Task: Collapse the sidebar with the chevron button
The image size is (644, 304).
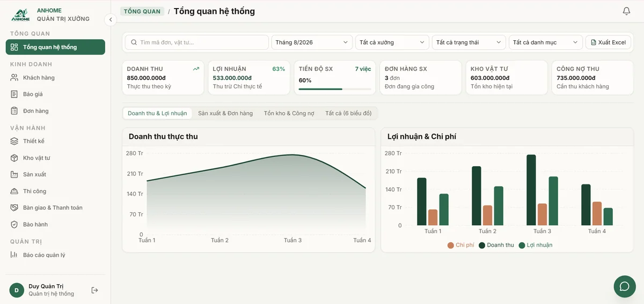Action: tap(110, 20)
